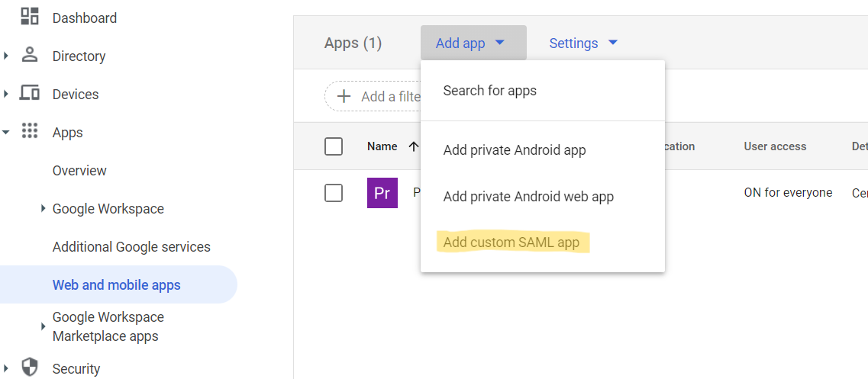
Task: Expand the Devices section arrow
Action: click(x=5, y=94)
